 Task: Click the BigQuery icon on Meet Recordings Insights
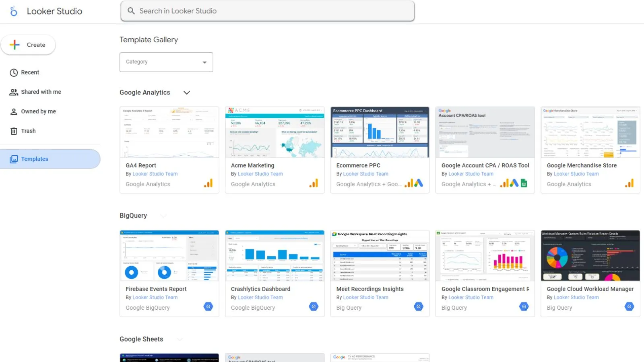419,307
